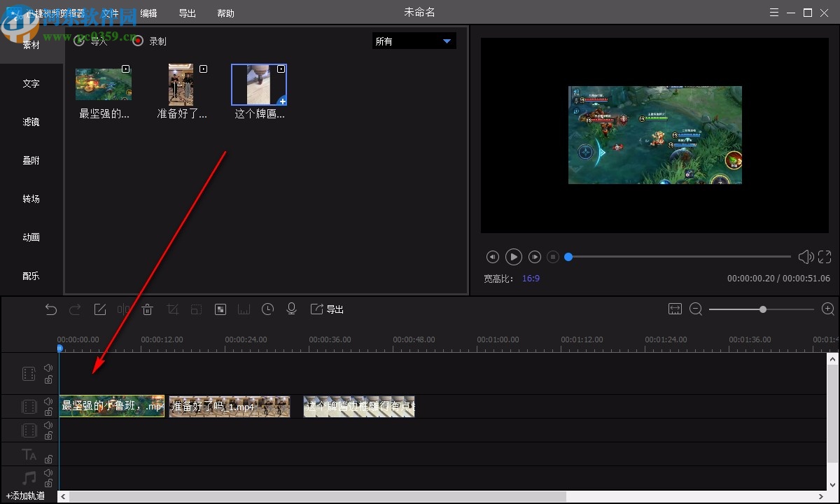Open the crop tool
Viewport: 840px width, 504px height.
coord(173,309)
